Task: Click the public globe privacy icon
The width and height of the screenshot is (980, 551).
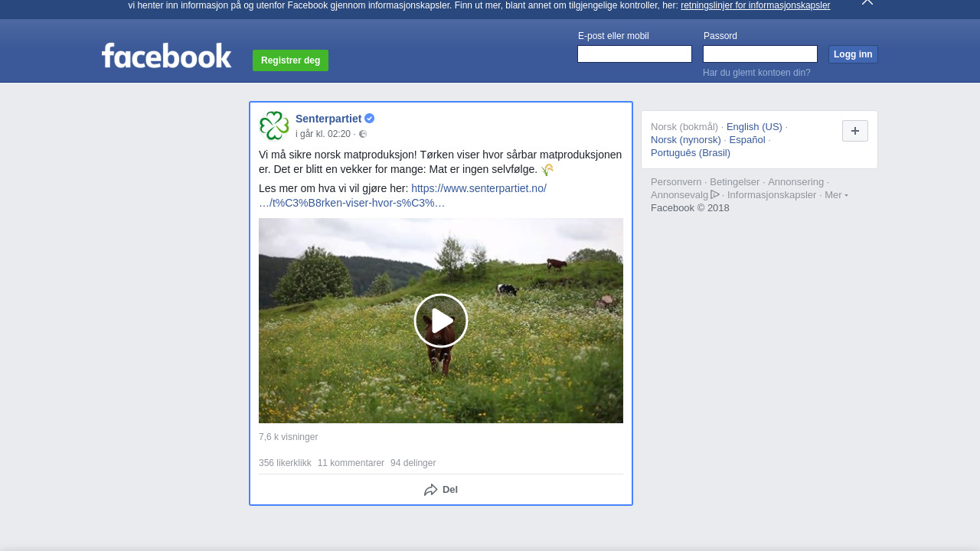Action: [363, 134]
